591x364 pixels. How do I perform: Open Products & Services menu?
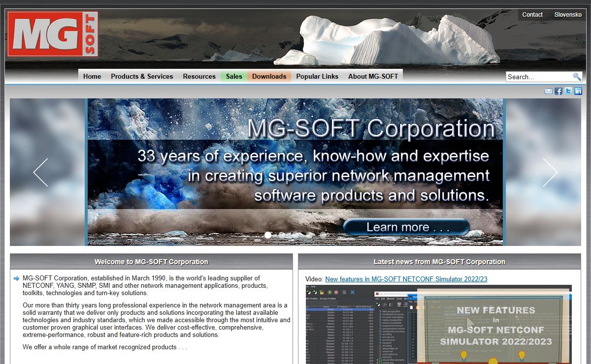142,76
